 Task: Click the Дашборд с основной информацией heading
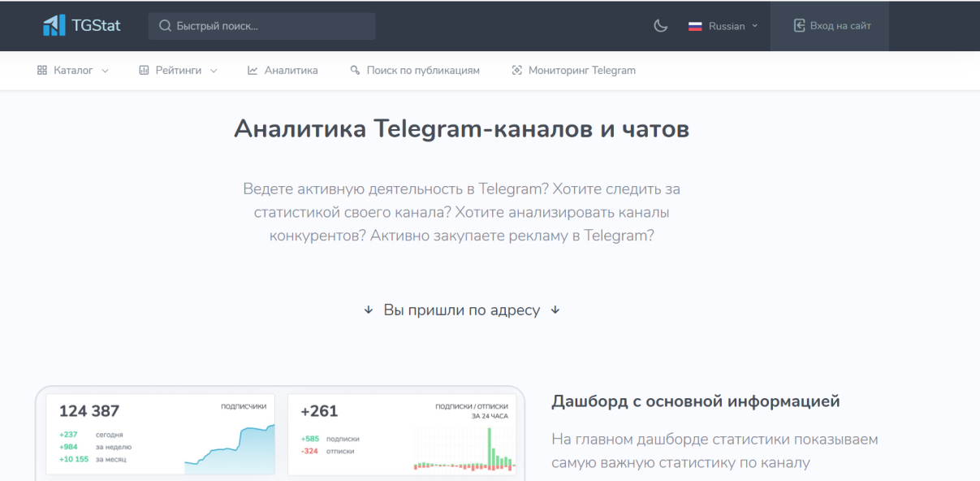pyautogui.click(x=695, y=401)
